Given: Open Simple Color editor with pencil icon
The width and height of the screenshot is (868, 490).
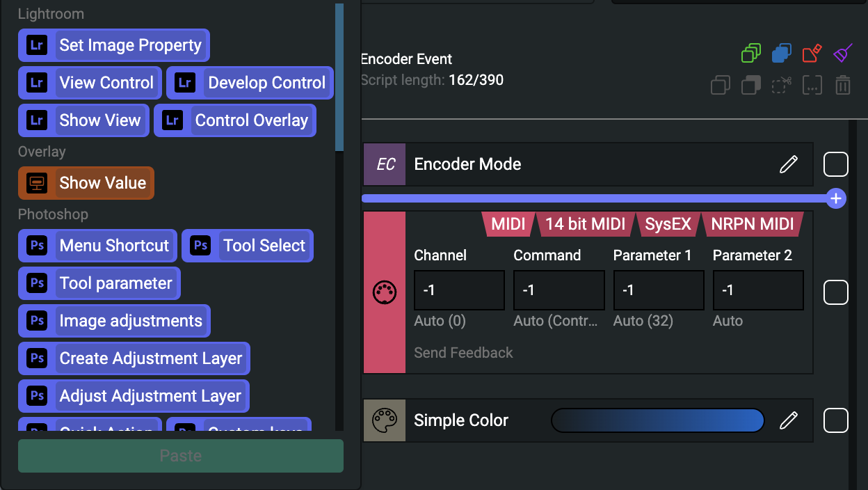Looking at the screenshot, I should point(788,420).
